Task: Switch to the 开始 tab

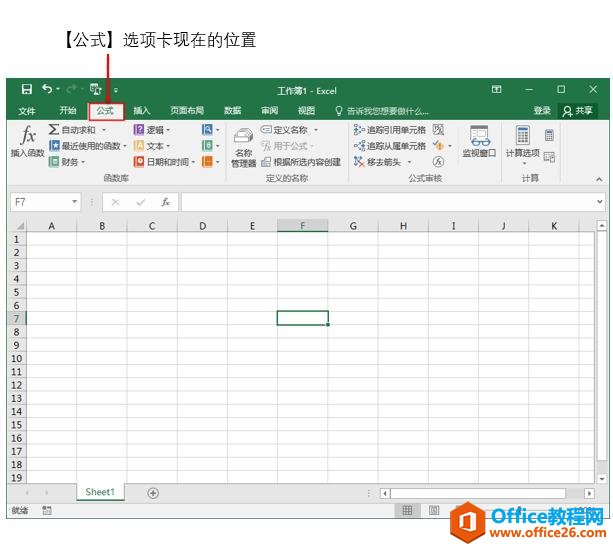Action: [x=68, y=111]
